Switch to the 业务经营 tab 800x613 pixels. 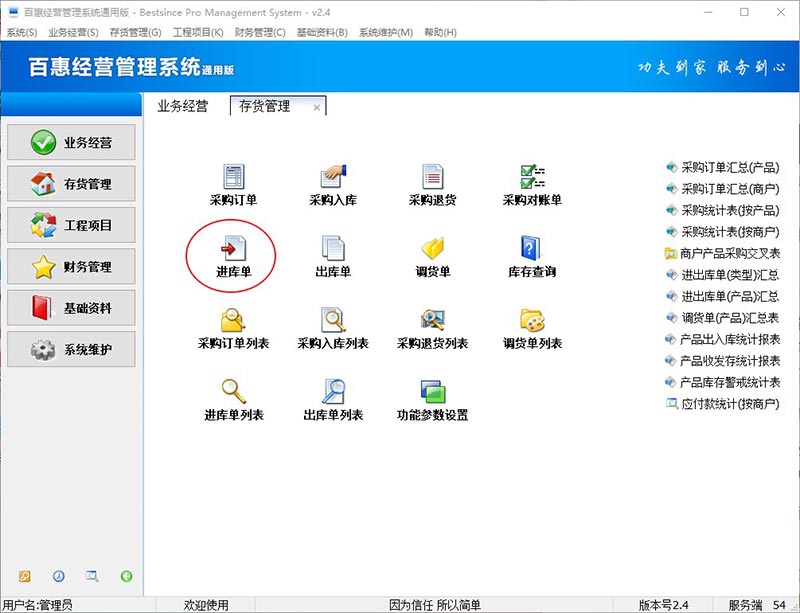point(183,106)
